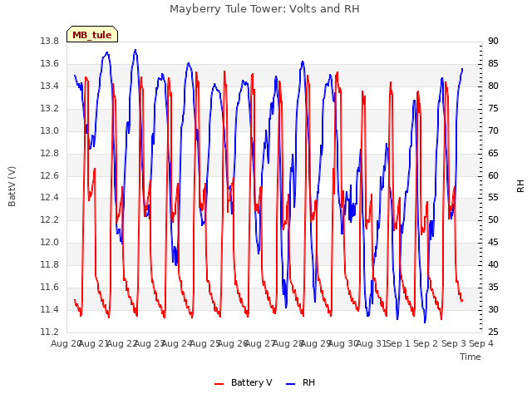Click the 11.8 left axis tick label

pyautogui.click(x=49, y=264)
